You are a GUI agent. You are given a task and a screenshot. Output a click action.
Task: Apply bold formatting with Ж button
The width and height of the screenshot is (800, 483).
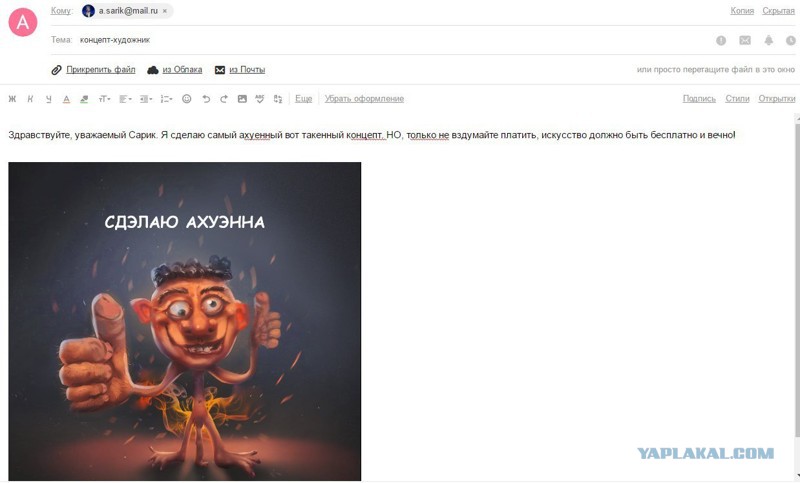click(12, 99)
